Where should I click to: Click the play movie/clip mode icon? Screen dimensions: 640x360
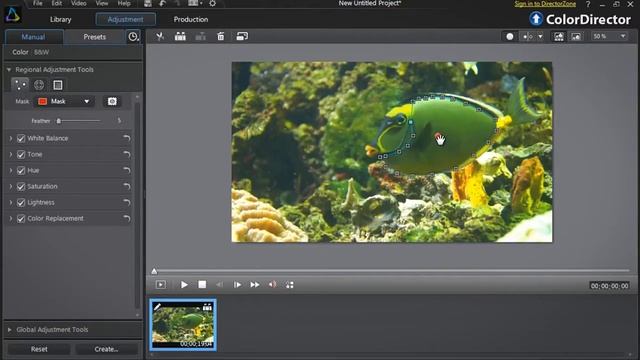pos(161,284)
